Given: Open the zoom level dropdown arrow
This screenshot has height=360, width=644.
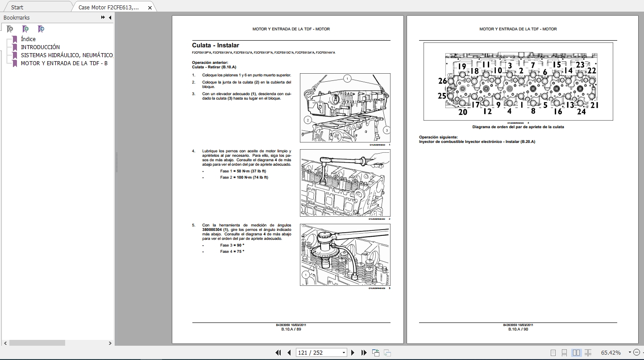Looking at the screenshot, I should (630, 352).
